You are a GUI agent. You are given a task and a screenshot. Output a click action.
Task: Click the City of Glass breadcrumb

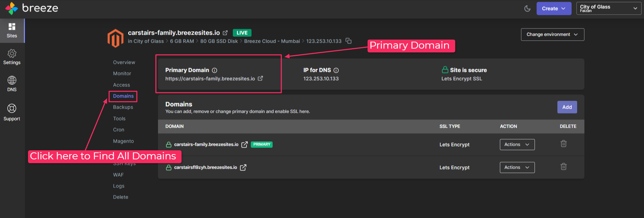(149, 41)
